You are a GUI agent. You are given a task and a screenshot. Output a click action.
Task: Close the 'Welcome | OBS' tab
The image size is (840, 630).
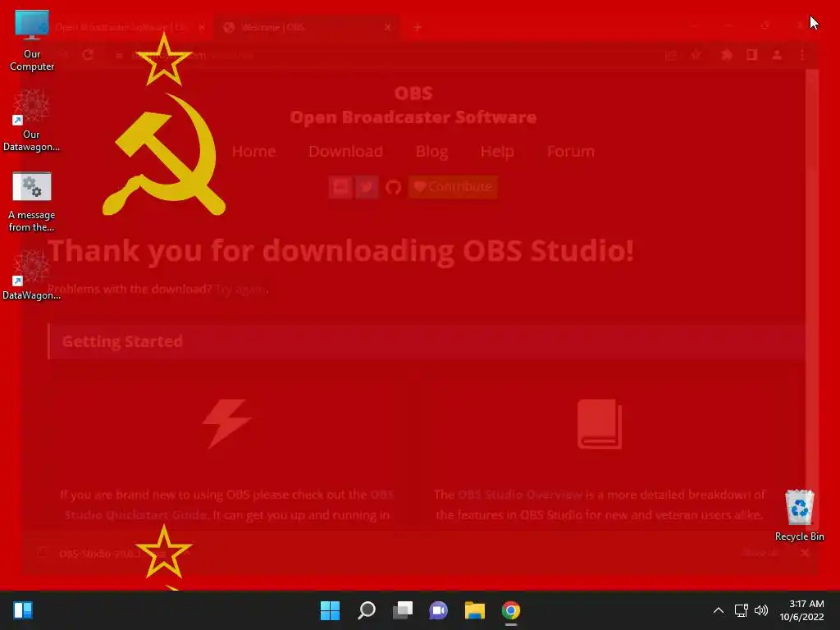coord(388,27)
